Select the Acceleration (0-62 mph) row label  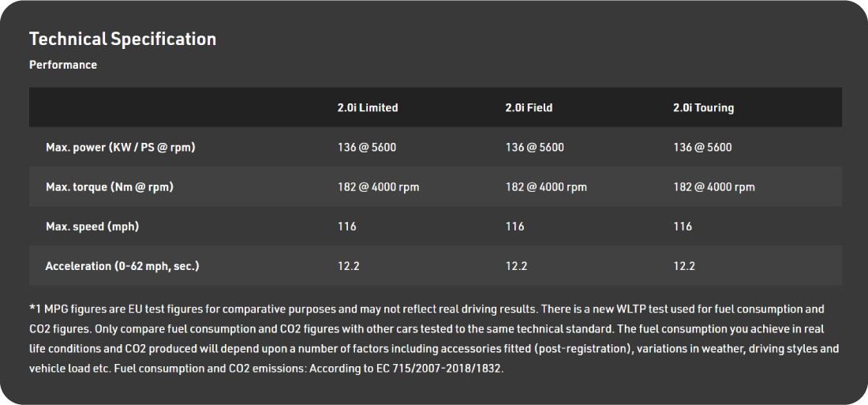point(122,267)
